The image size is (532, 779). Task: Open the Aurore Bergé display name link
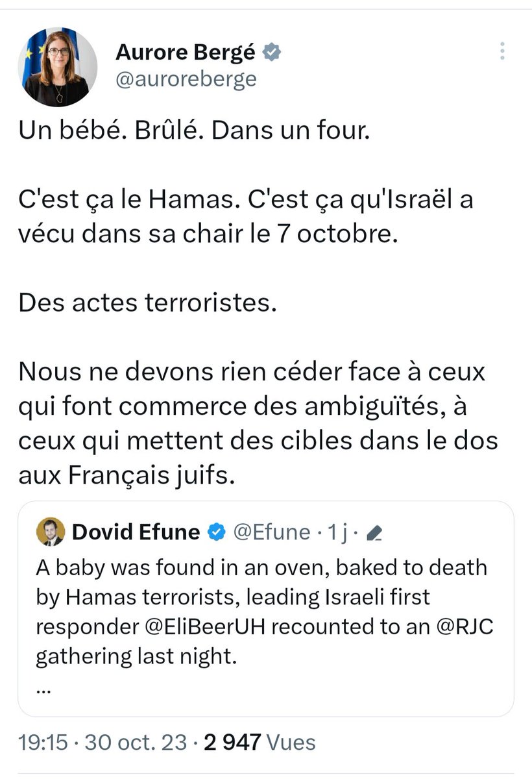click(185, 53)
